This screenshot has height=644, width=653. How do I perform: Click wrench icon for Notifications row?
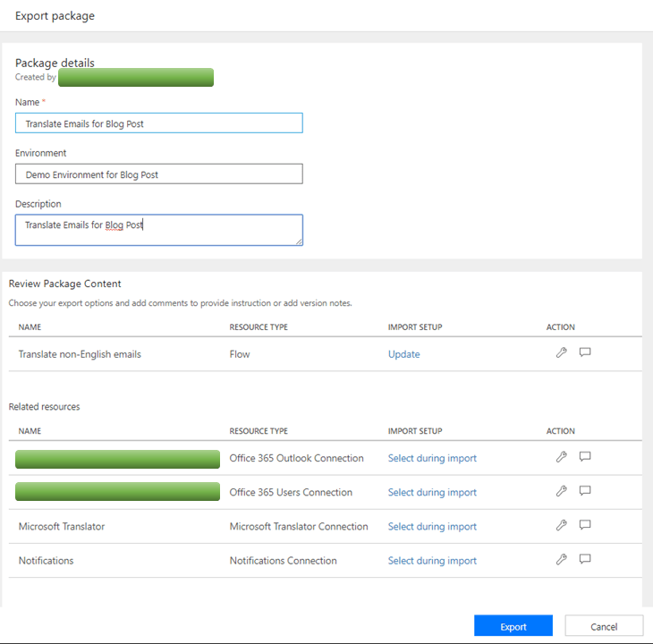[561, 560]
